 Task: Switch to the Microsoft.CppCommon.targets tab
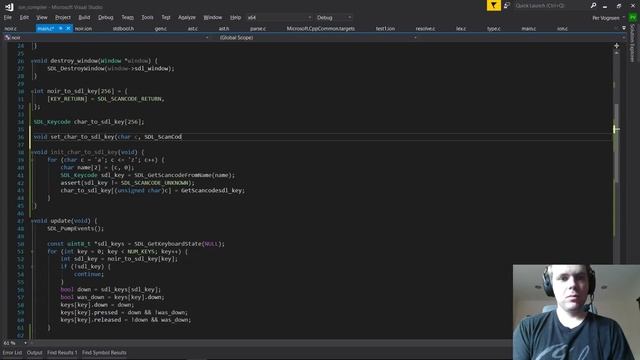pyautogui.click(x=321, y=29)
